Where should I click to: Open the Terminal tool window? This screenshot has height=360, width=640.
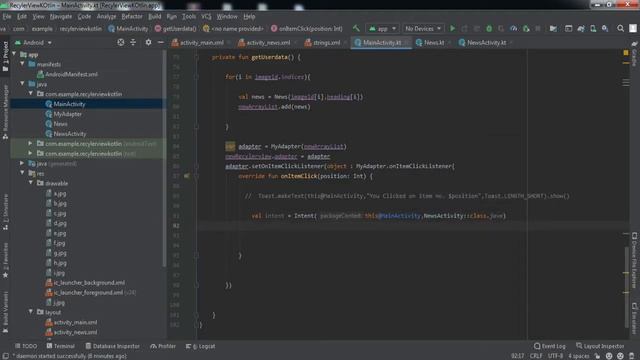tap(61, 346)
